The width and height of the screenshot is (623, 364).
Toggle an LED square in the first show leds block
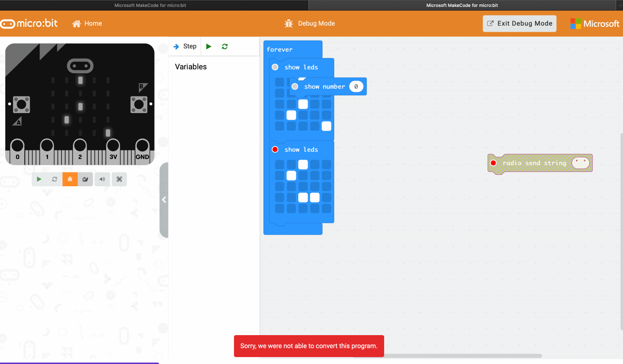click(x=303, y=104)
